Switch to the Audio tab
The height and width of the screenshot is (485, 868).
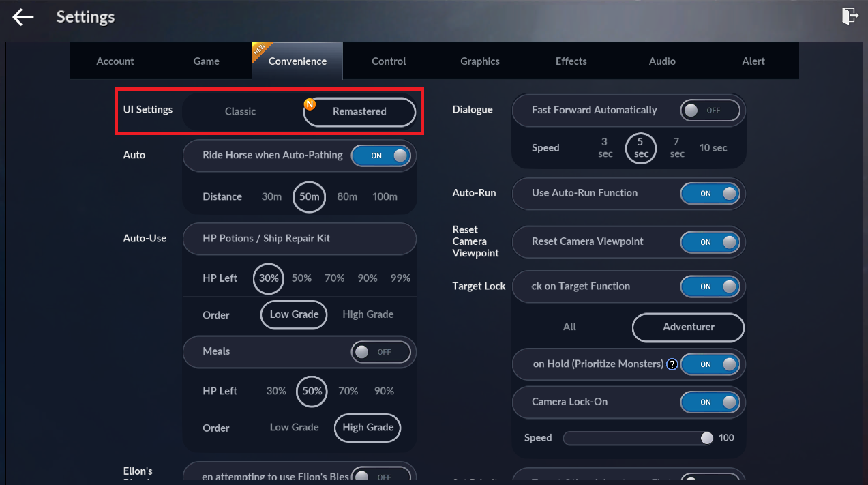click(x=662, y=61)
